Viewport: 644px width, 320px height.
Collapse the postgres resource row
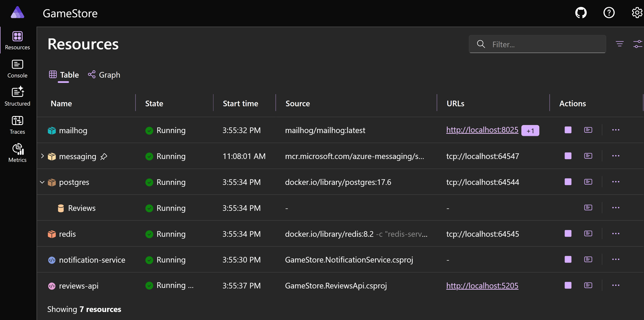click(x=42, y=182)
